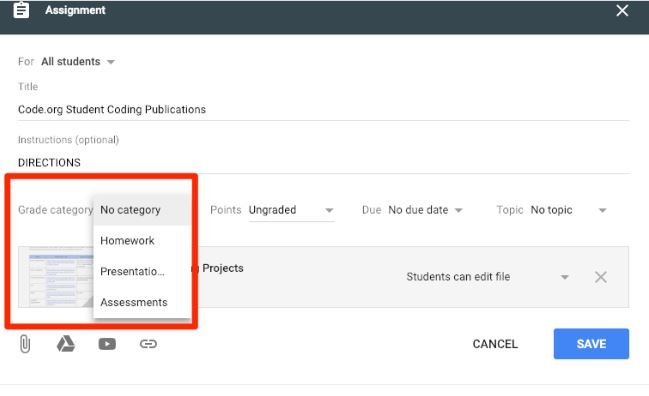Click the paperclip attach file icon
Viewport: 649px width, 396px height.
pyautogui.click(x=25, y=344)
